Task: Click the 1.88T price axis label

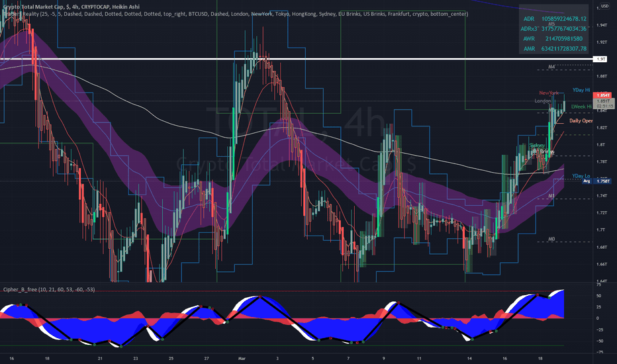Action: 601,76
